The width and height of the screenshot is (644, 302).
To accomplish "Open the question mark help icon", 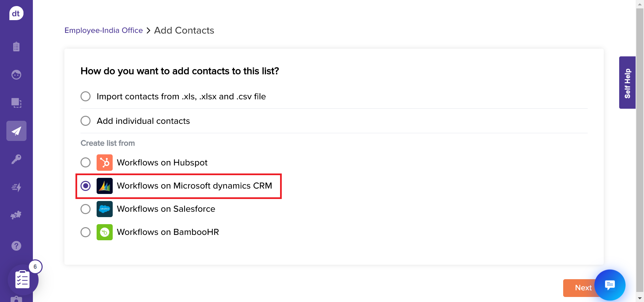I will [16, 246].
